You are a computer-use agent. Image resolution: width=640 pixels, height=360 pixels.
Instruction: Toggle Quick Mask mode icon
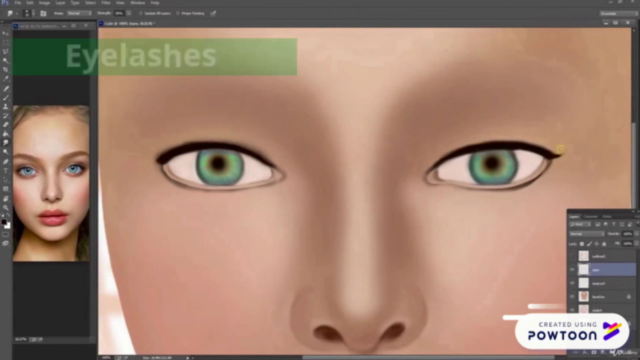(x=6, y=235)
